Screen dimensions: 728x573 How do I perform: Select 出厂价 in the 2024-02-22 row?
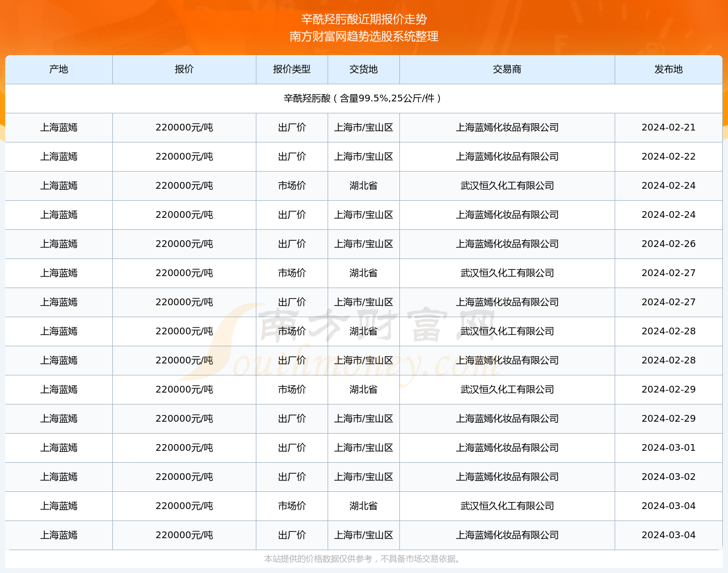tap(292, 157)
